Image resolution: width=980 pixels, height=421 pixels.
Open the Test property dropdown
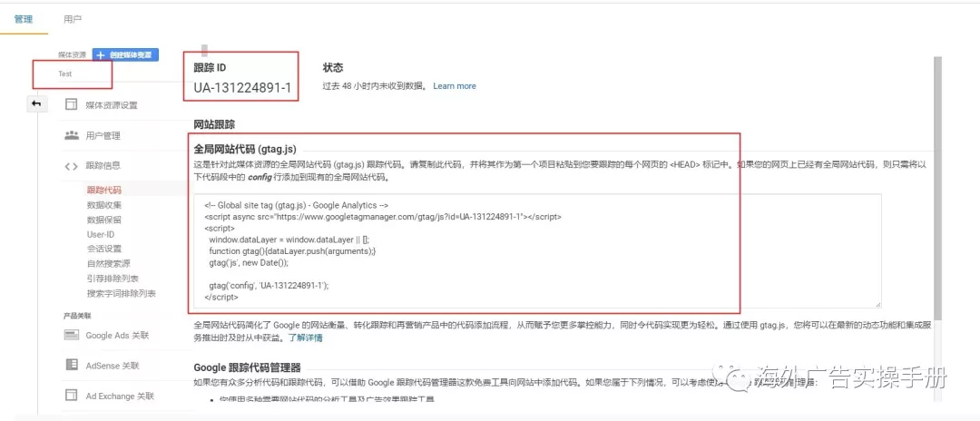[73, 73]
